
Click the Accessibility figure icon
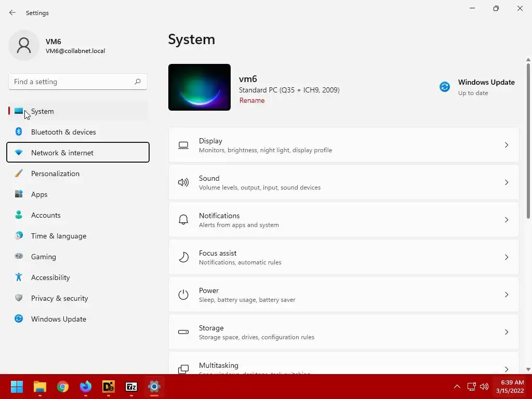click(19, 277)
